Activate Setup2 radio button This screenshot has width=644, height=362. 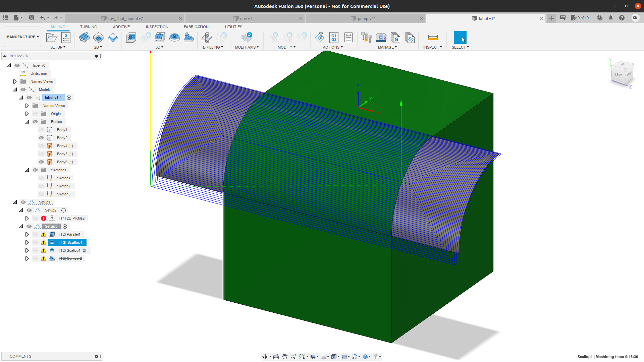pyautogui.click(x=63, y=210)
